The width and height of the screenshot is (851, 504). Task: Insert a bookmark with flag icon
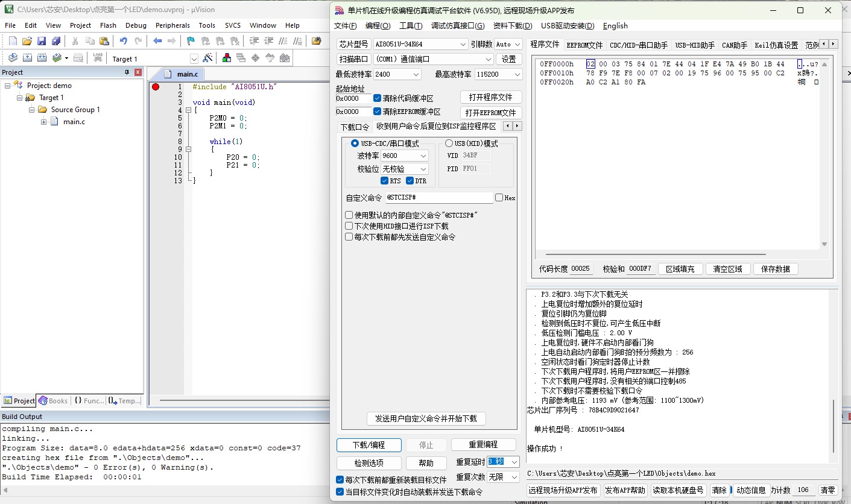click(191, 41)
